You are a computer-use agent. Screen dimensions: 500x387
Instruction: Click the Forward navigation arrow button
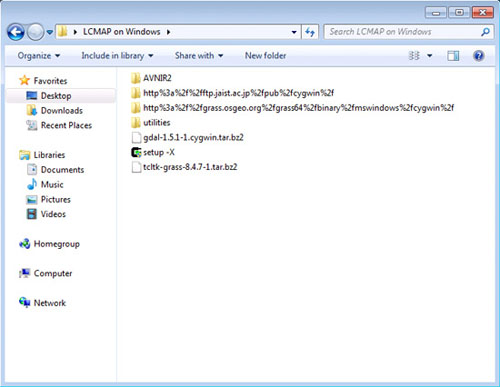coord(35,32)
